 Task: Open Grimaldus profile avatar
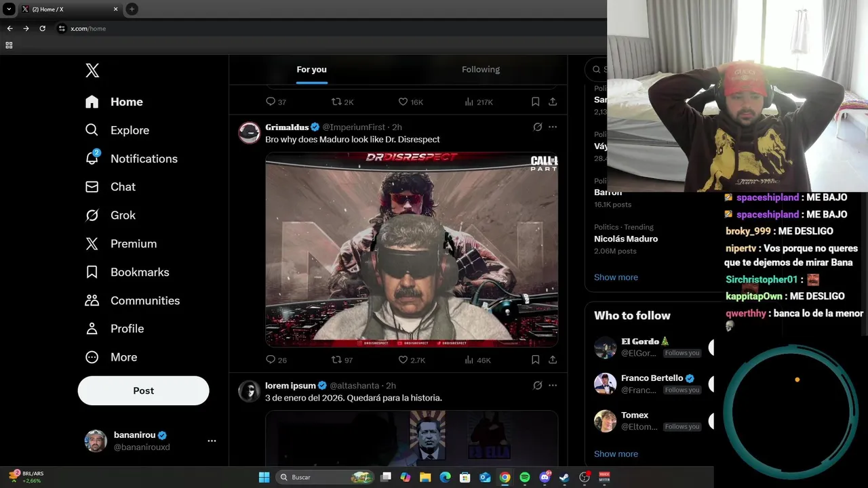(x=249, y=133)
